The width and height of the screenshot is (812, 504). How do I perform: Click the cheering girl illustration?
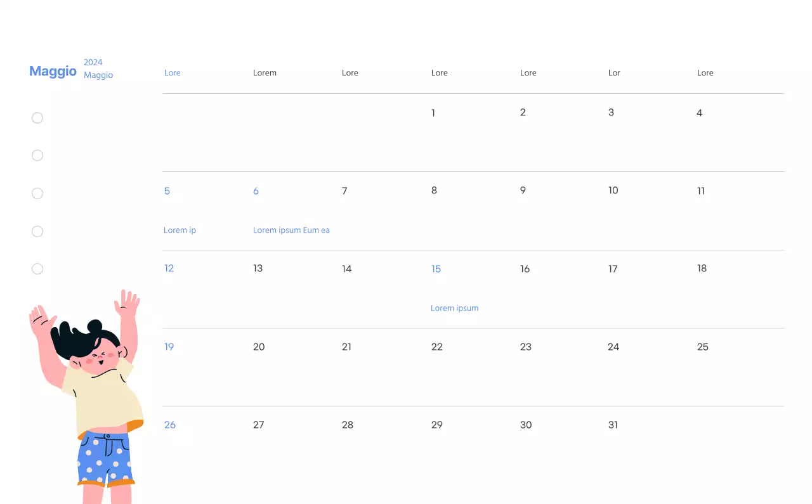[86, 393]
